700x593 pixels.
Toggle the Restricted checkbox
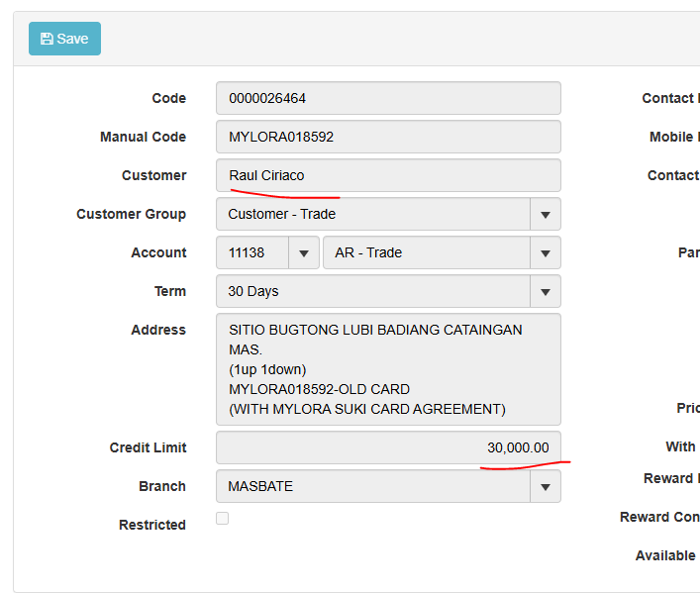pyautogui.click(x=223, y=518)
